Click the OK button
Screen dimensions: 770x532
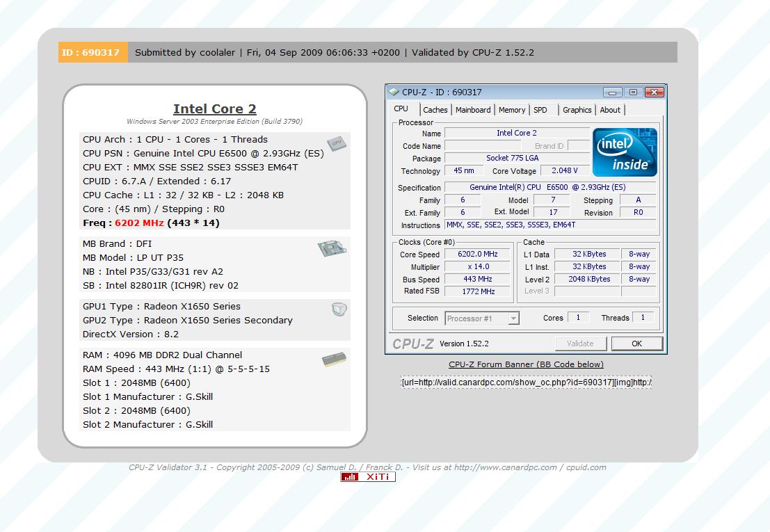click(x=637, y=344)
